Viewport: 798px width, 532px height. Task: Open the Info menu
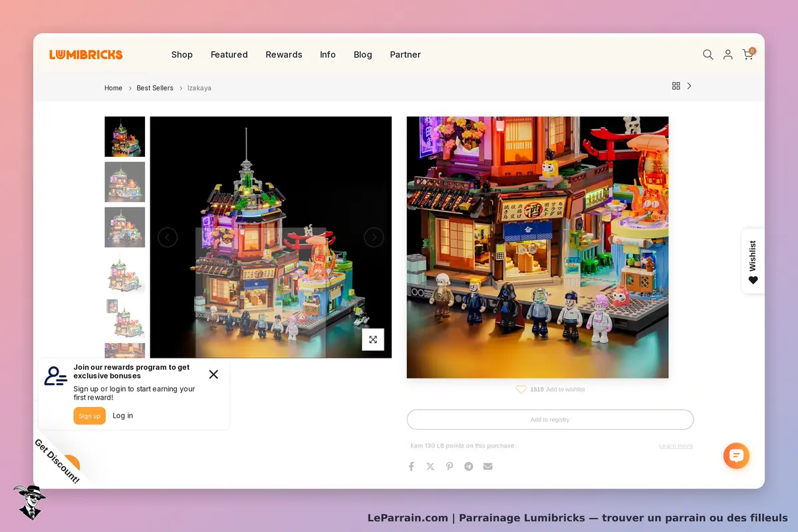click(328, 55)
